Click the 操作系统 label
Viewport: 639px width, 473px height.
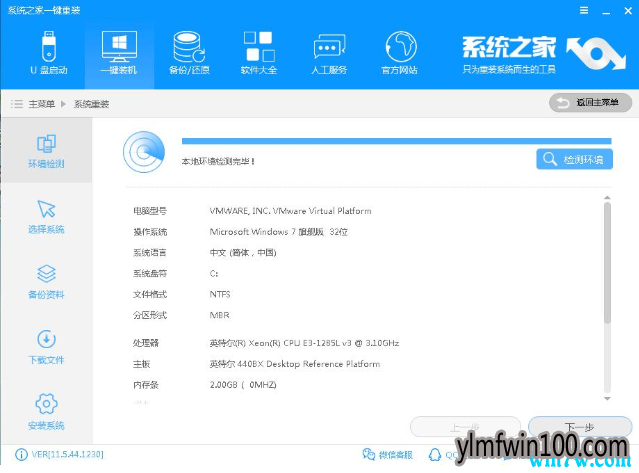point(150,232)
